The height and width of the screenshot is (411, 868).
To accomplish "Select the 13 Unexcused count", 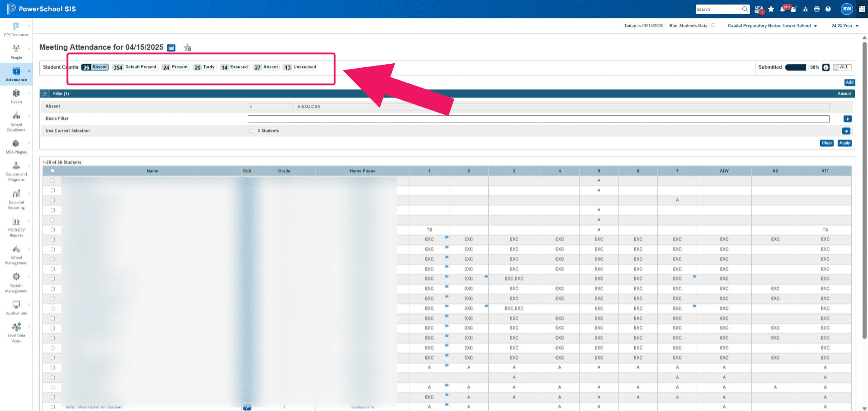I will [301, 67].
